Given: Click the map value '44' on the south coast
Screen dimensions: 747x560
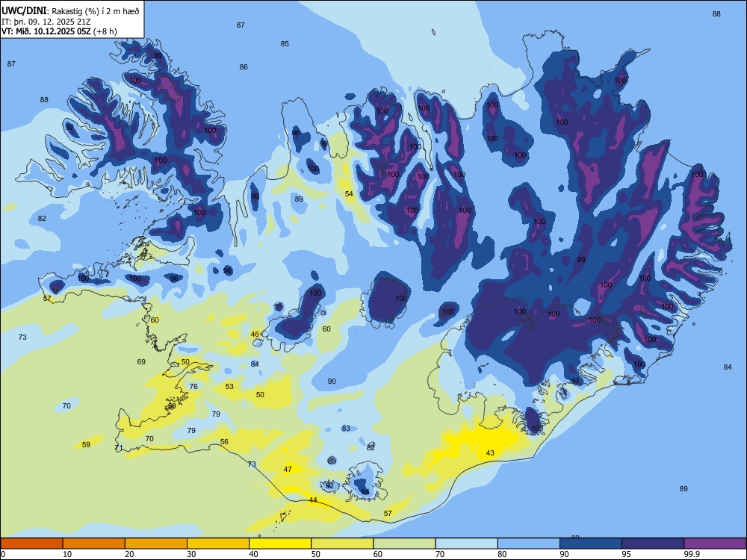Looking at the screenshot, I should (x=313, y=500).
